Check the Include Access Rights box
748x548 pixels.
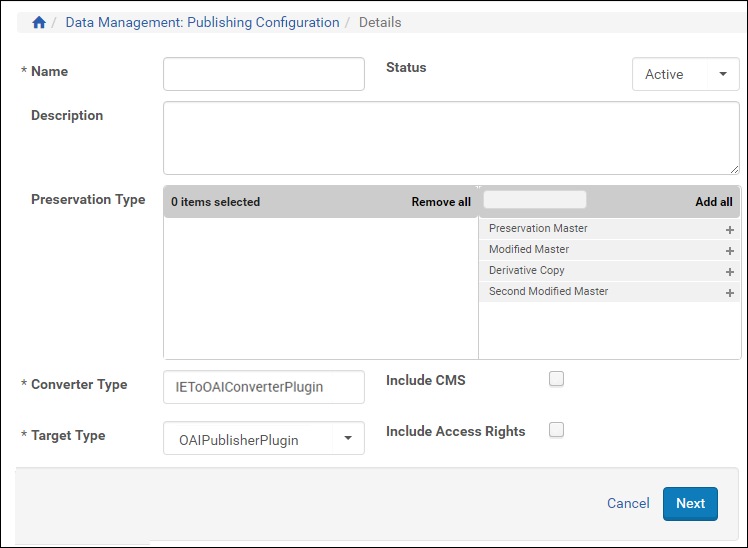tap(557, 430)
